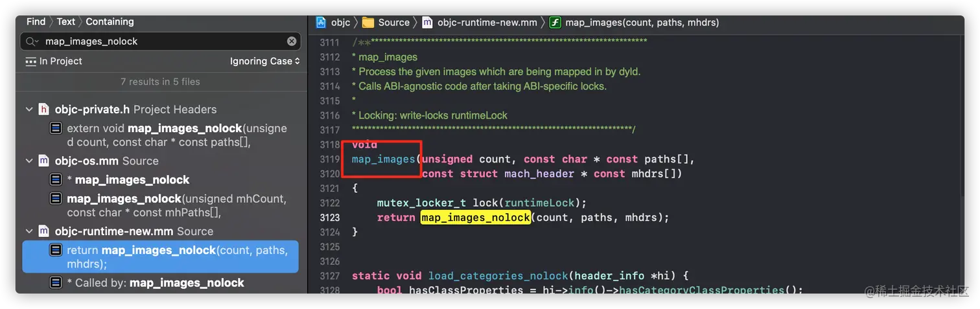Click the result icon beside map_images_nolock(unsigned mhCount
This screenshot has height=309, width=980.
click(x=56, y=199)
